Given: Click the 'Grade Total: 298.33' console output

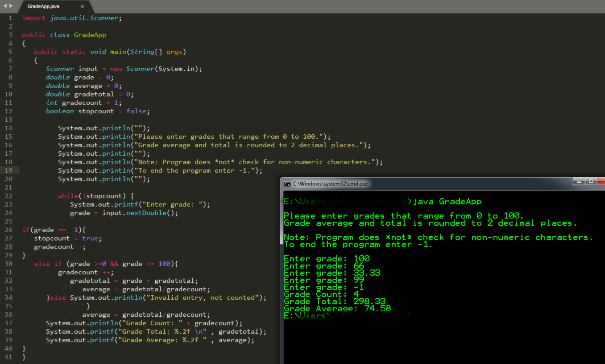Looking at the screenshot, I should tap(335, 302).
